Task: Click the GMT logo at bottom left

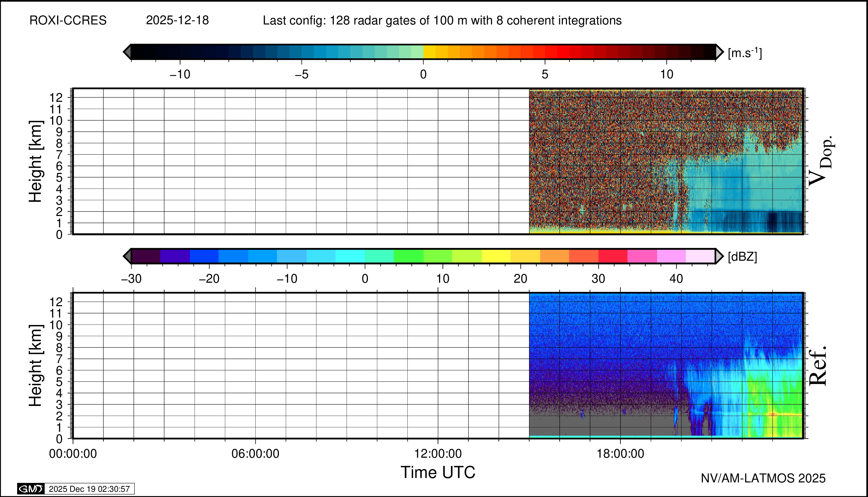Action: pyautogui.click(x=31, y=489)
